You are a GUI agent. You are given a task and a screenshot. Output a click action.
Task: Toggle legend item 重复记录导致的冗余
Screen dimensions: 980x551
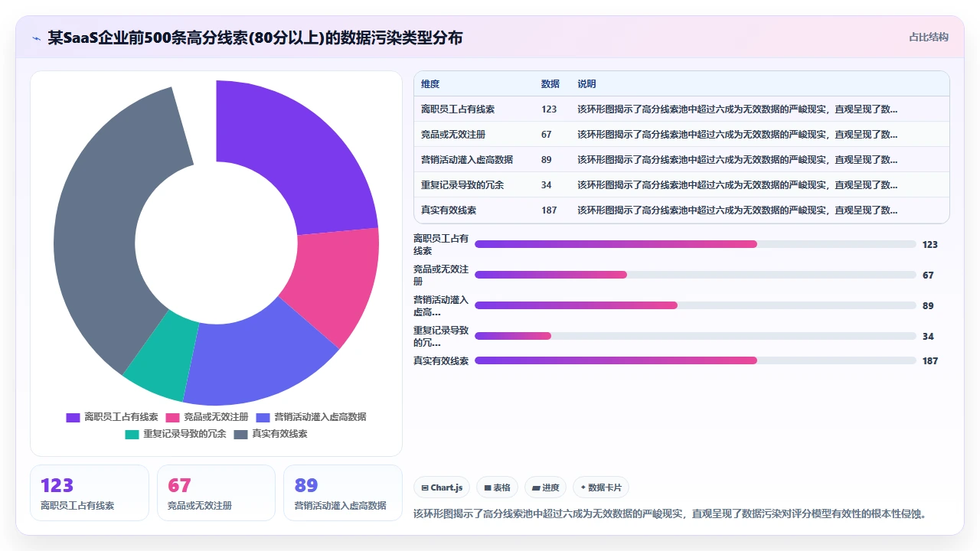[176, 434]
